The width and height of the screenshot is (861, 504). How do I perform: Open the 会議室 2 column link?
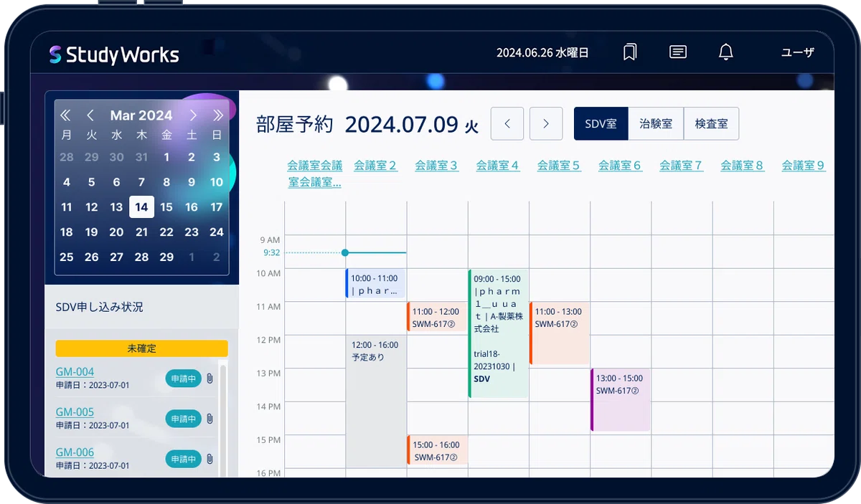point(375,166)
